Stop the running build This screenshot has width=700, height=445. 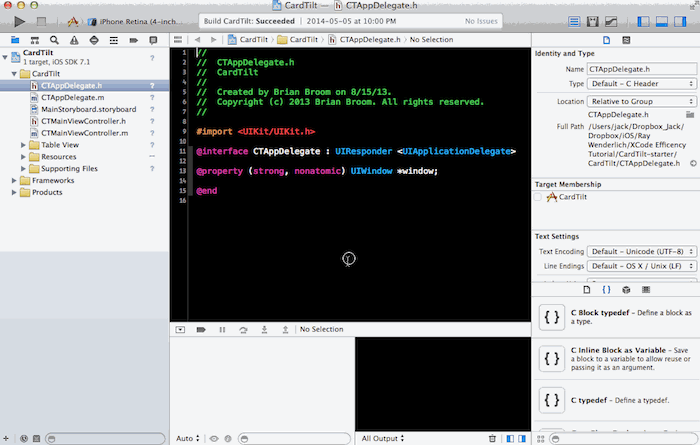coord(41,21)
